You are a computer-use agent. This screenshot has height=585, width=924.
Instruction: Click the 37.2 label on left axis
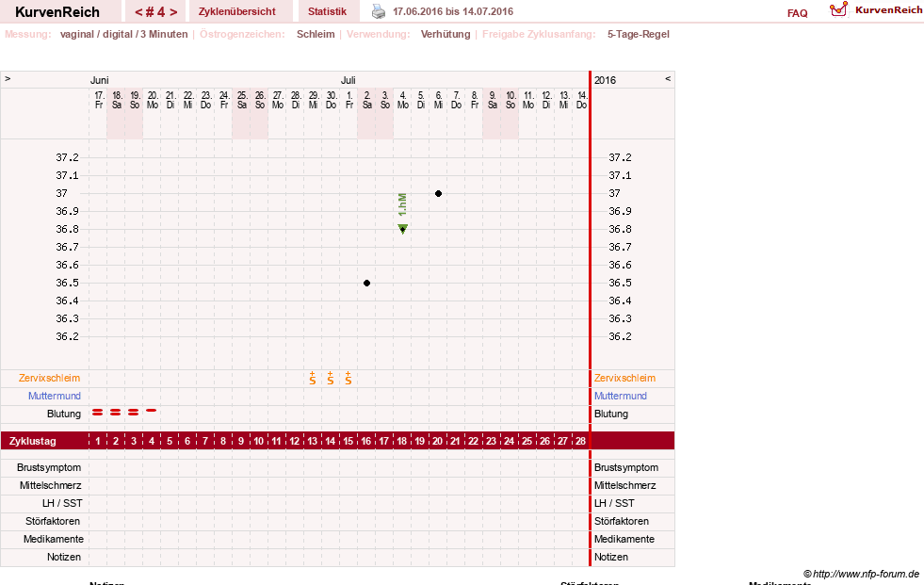tap(67, 157)
